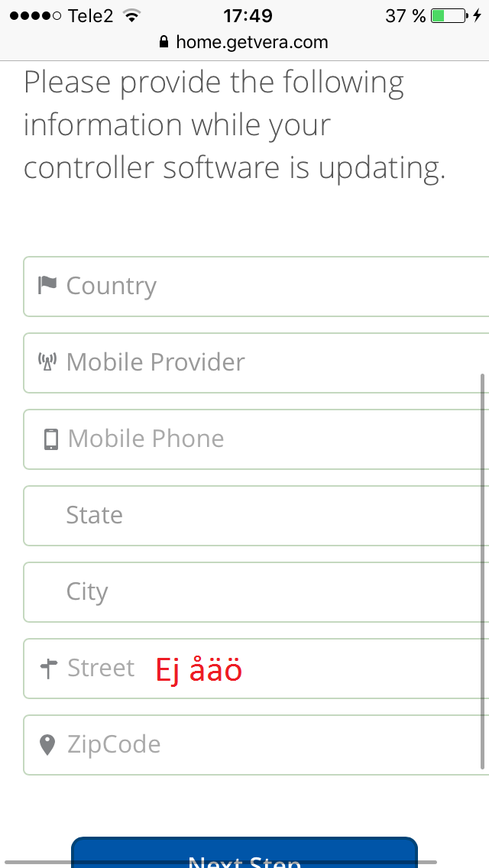Tap the 17:49 clock in status bar
This screenshot has height=868, width=489.
tap(248, 15)
